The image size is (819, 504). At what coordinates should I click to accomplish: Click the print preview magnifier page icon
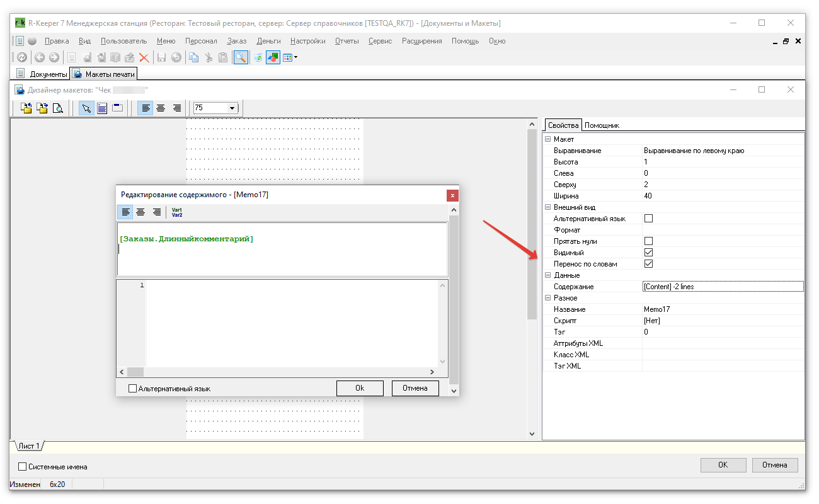point(58,108)
